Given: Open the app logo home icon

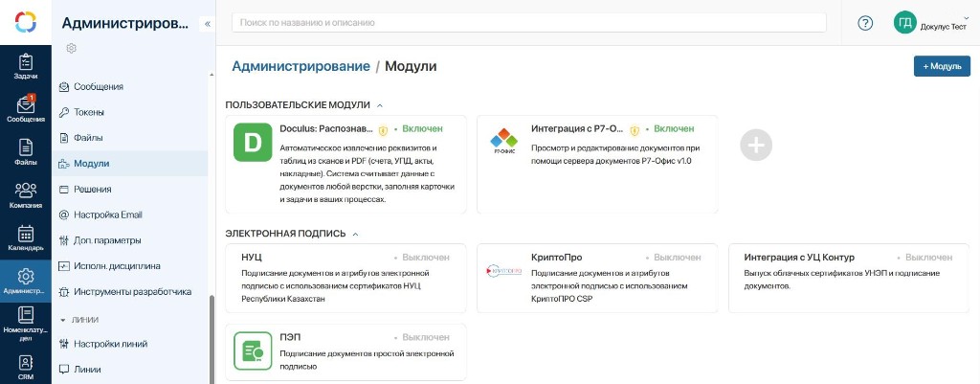Looking at the screenshot, I should click(26, 23).
